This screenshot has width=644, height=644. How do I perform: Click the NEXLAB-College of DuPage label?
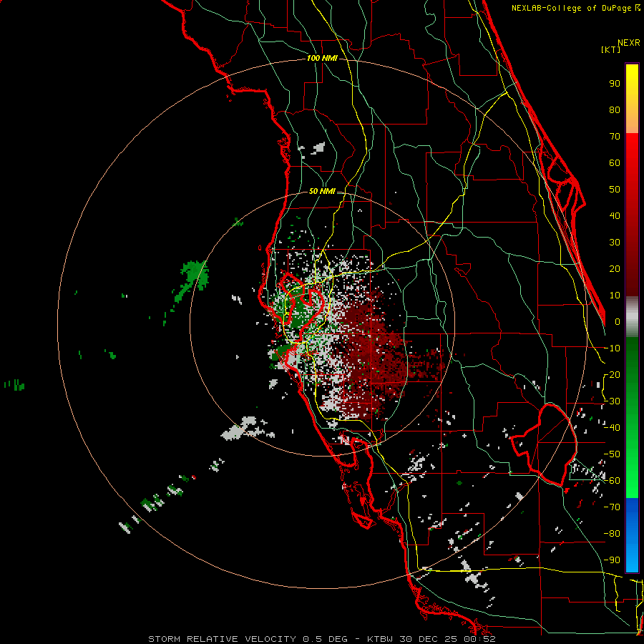point(575,8)
